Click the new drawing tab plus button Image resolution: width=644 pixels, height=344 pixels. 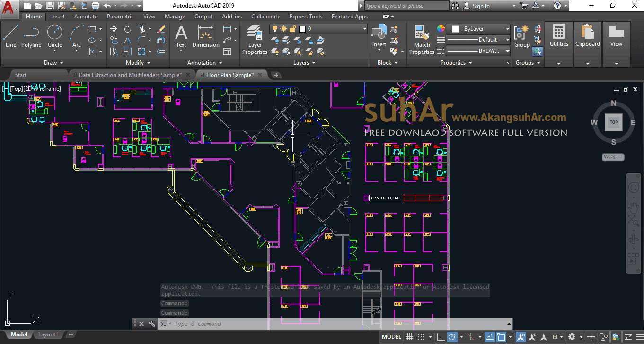pos(276,75)
